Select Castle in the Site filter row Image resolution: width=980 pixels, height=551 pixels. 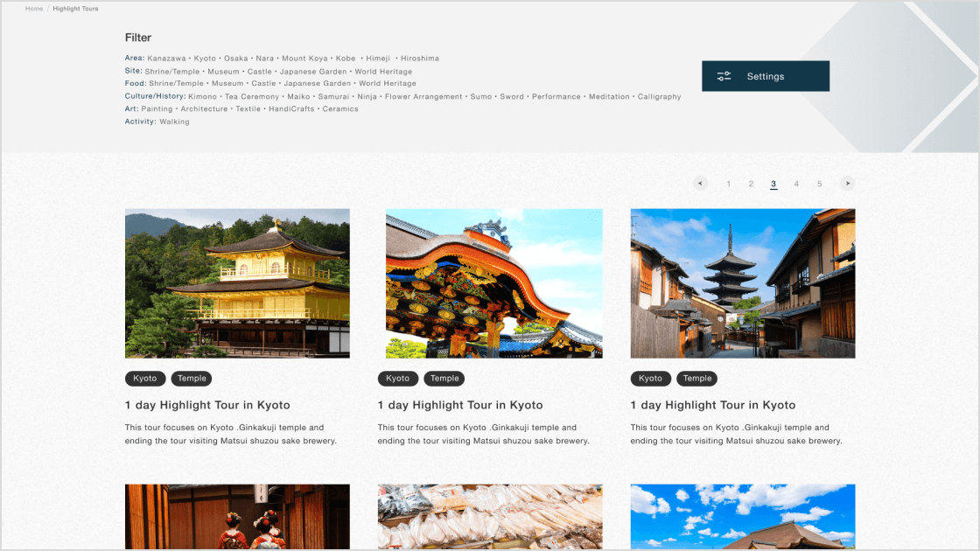[259, 71]
